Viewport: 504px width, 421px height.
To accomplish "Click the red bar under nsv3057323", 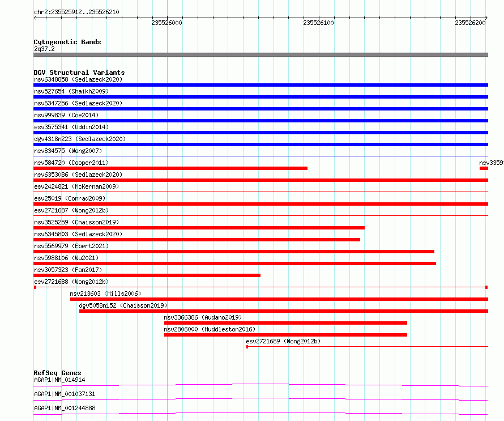I will (x=147, y=275).
